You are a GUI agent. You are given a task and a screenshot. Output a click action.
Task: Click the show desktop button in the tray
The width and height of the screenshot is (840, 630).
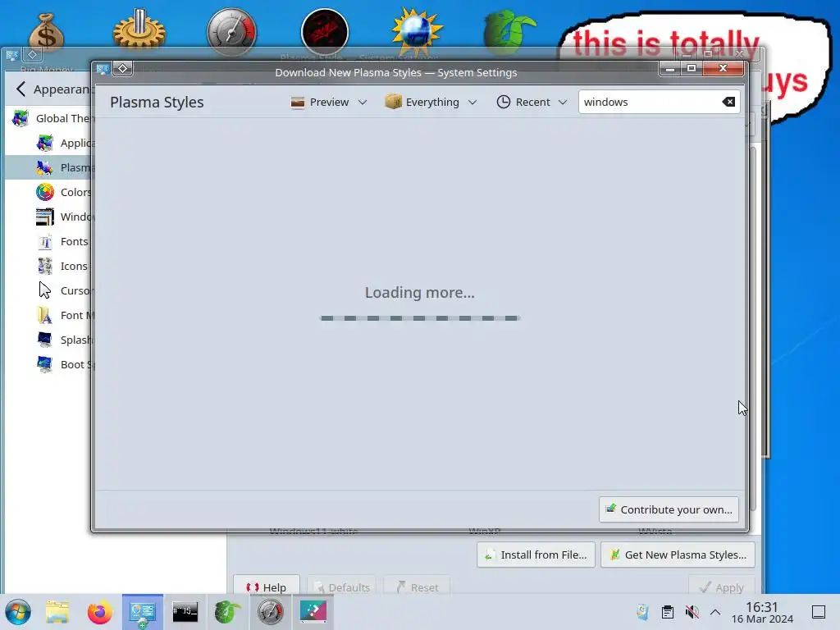point(819,612)
